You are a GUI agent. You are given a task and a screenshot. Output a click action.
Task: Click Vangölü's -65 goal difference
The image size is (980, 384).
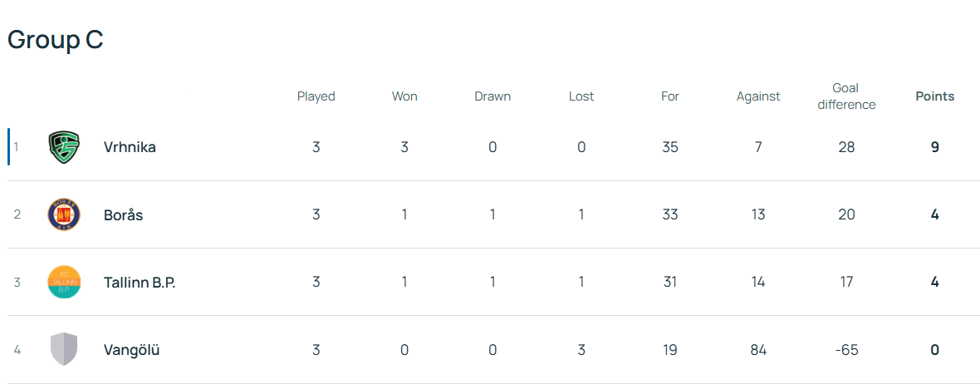(846, 350)
